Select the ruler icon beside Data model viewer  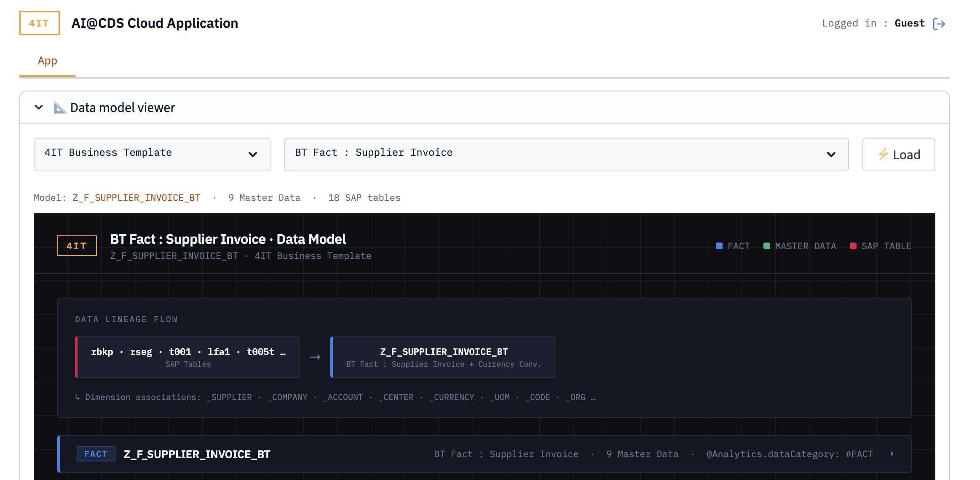[x=59, y=107]
